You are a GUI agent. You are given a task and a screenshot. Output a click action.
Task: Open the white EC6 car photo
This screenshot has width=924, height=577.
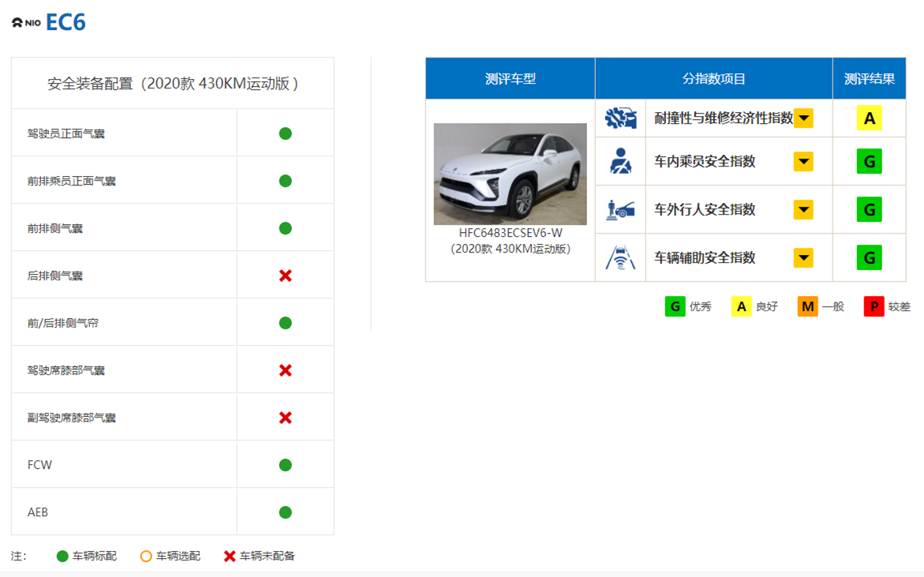(x=511, y=174)
